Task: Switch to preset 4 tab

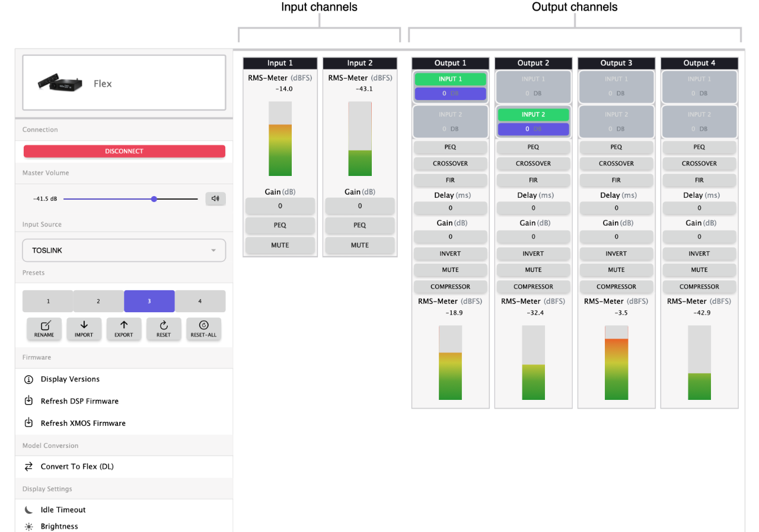Action: 200,301
